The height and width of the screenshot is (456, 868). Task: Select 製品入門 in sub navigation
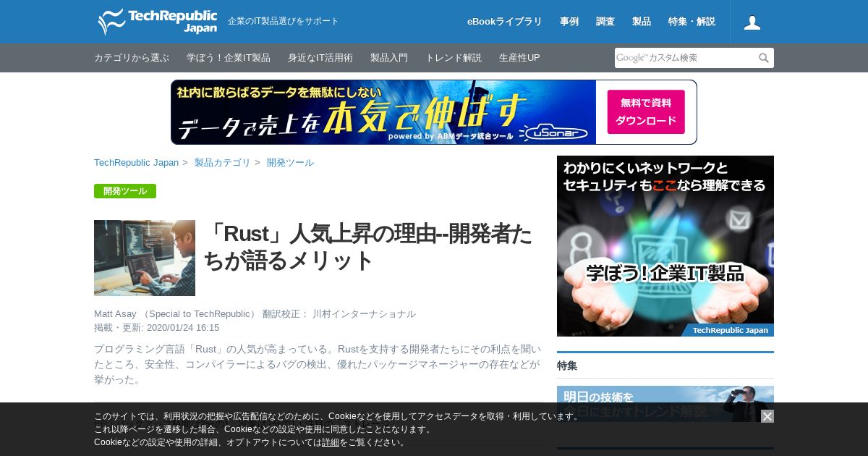click(x=389, y=58)
